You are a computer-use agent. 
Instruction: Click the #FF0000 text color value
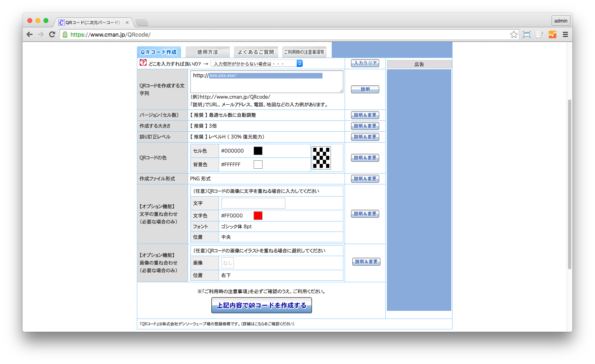(232, 215)
